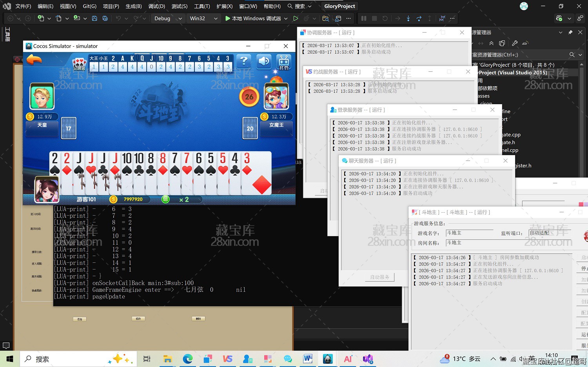Image resolution: width=588 pixels, height=367 pixels.
Task: Open the 记牌器 card counter icon
Action: pos(80,63)
